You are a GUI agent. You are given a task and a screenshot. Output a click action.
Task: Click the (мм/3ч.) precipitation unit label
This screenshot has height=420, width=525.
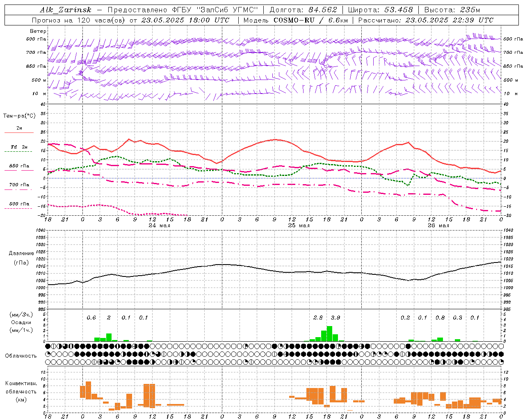[22, 315]
